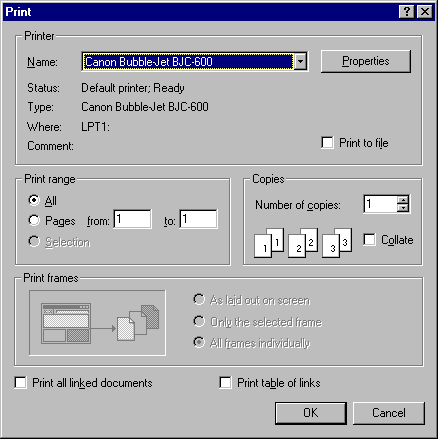Close the Print dialog with the X
The width and height of the screenshot is (438, 439).
tap(425, 12)
